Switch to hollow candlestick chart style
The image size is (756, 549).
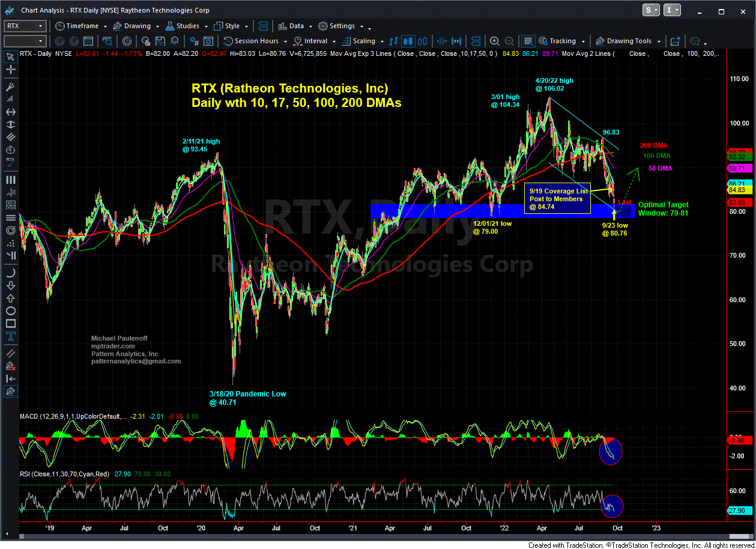tap(422, 41)
